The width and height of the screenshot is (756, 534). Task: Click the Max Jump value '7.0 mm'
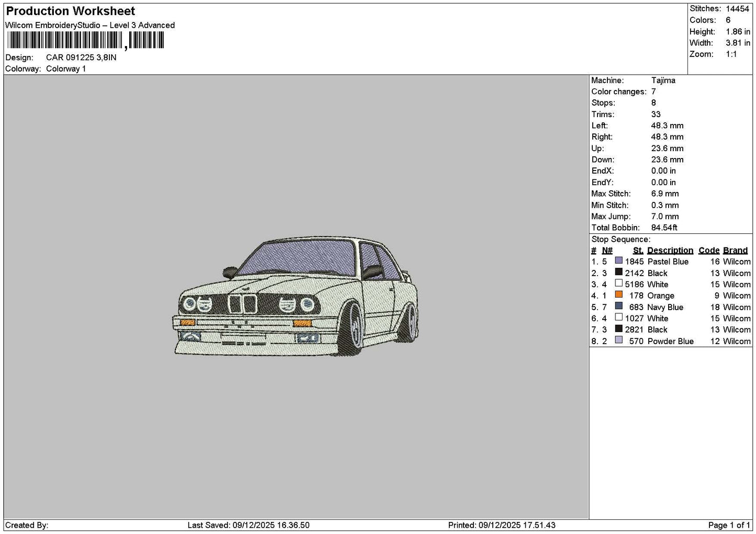point(665,217)
